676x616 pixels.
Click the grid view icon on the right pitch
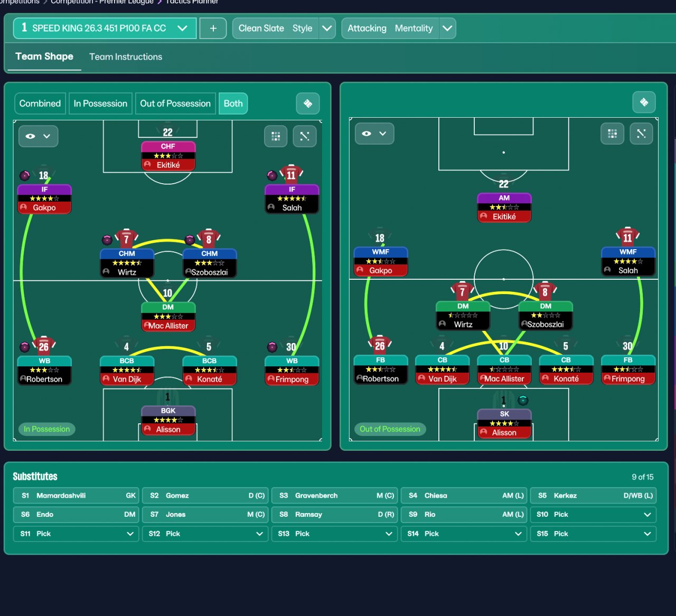612,134
